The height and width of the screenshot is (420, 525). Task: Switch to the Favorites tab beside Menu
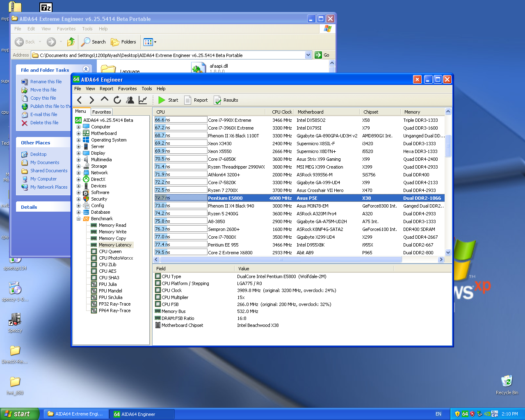[102, 112]
